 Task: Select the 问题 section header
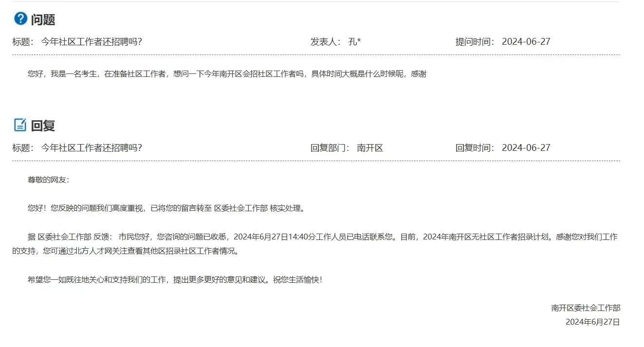point(43,20)
